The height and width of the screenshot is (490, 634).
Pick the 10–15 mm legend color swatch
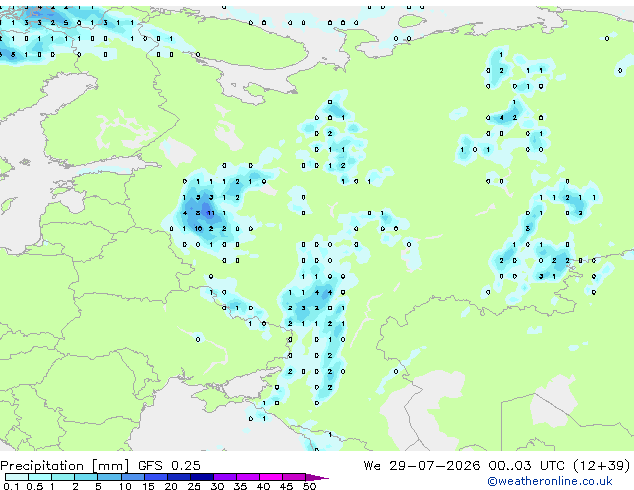pyautogui.click(x=132, y=477)
